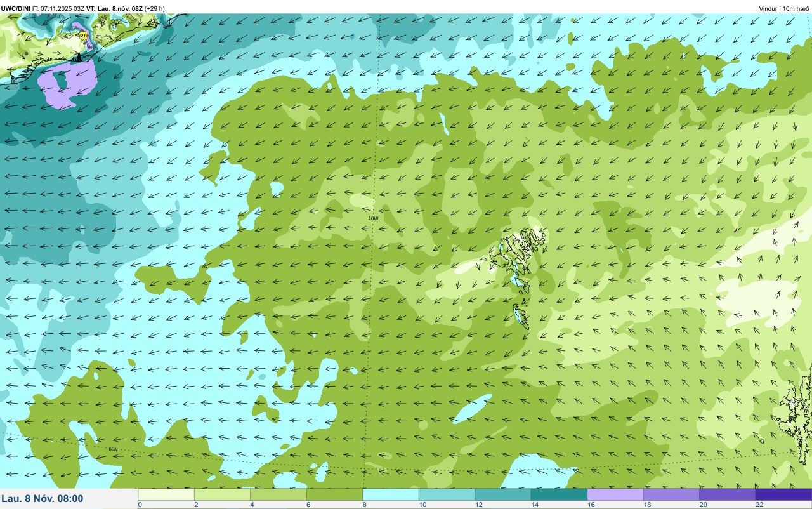Click the 'Vindur í 10m hæð' caption

click(x=783, y=8)
